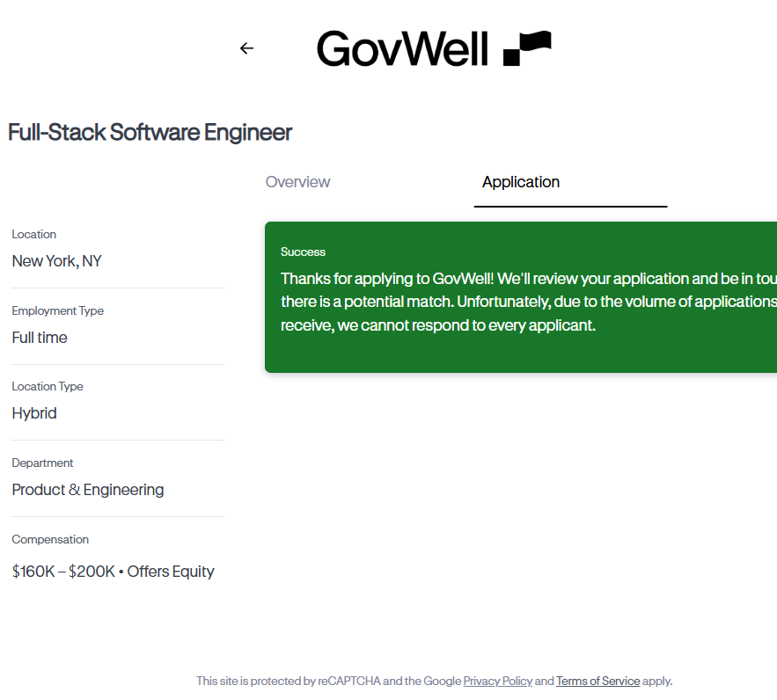Viewport: 777px width, 700px height.
Task: Switch to the Overview tab
Action: click(297, 182)
